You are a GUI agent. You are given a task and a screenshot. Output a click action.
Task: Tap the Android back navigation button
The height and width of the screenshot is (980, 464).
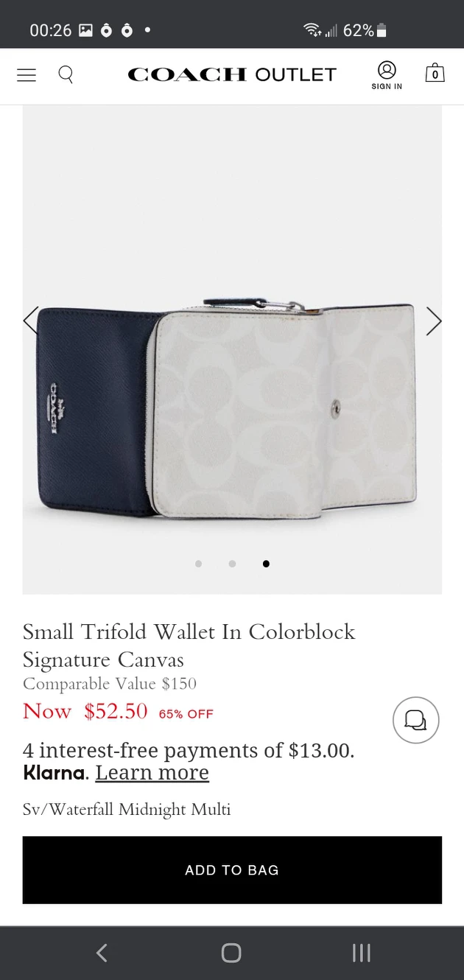102,953
